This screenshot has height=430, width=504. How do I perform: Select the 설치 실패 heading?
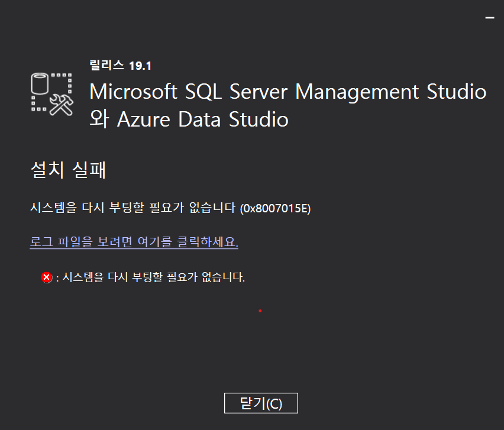coord(68,169)
